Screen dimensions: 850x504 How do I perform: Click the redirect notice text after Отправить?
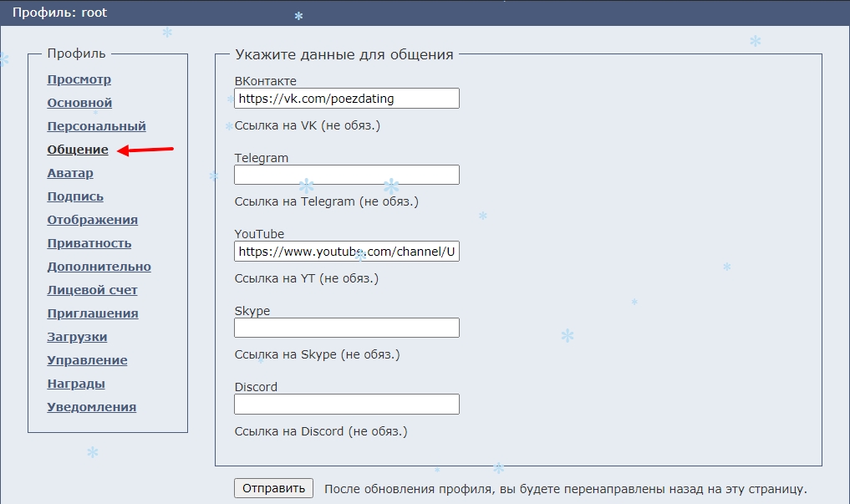pyautogui.click(x=565, y=489)
